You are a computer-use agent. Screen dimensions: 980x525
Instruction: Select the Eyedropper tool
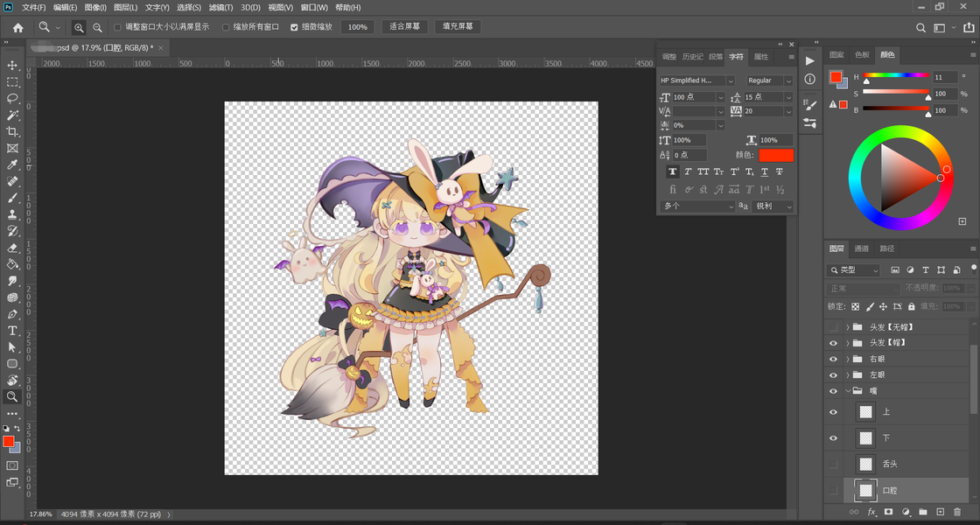(12, 165)
